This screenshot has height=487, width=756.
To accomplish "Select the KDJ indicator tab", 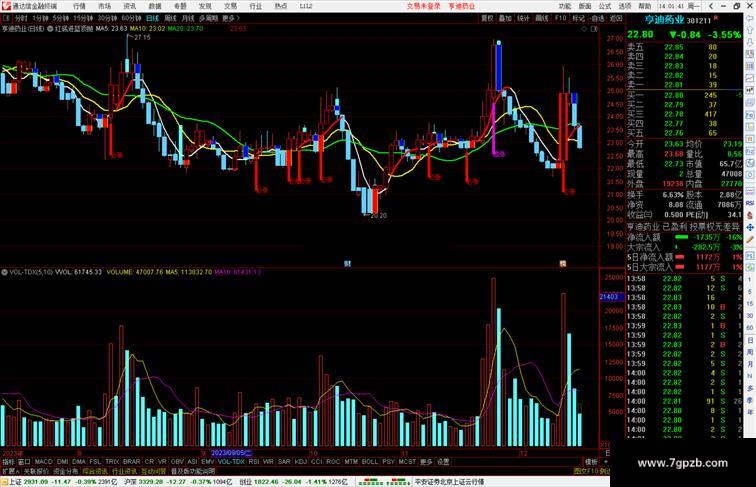I will (300, 462).
